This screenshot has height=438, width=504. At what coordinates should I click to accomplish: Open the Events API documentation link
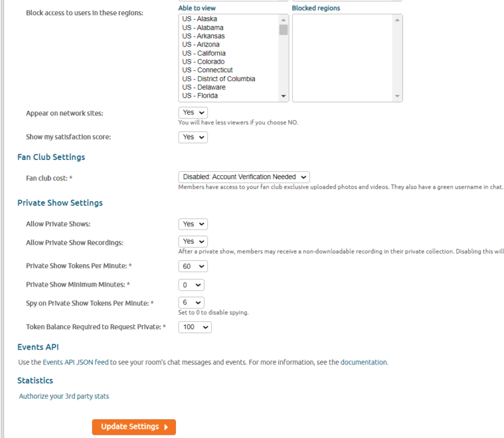364,362
